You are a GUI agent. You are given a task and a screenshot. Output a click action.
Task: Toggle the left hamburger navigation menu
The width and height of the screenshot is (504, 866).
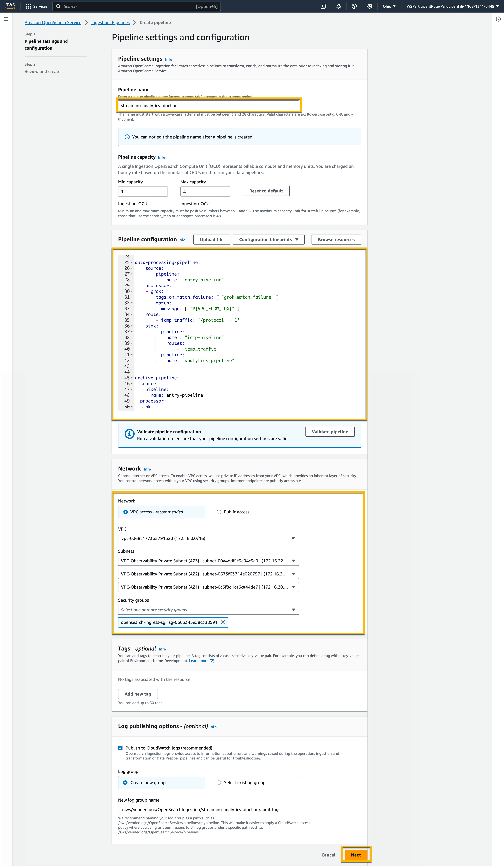pos(6,19)
